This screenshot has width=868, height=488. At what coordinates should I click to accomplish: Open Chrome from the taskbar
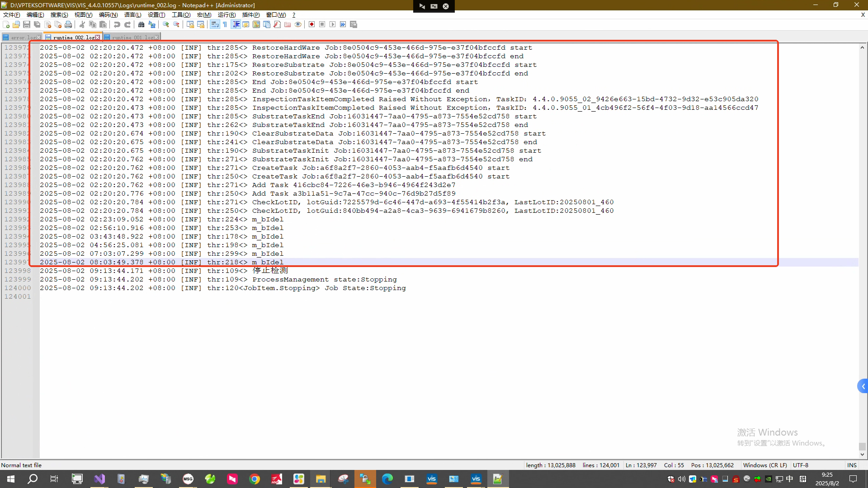coord(255,479)
